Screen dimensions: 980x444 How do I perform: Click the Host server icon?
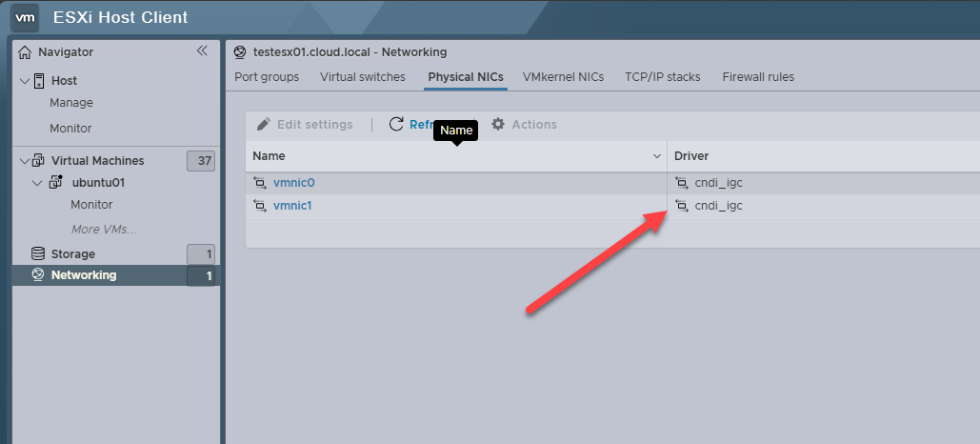coord(39,81)
